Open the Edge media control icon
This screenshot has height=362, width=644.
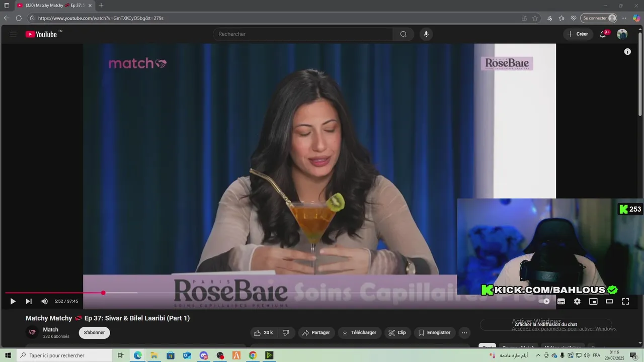(550, 18)
